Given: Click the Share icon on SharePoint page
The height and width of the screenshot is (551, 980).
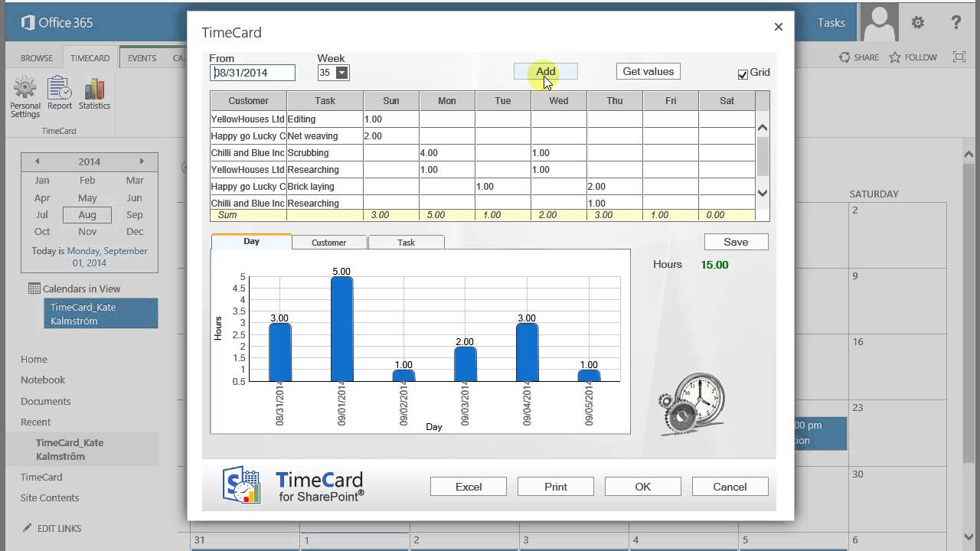Looking at the screenshot, I should [844, 57].
